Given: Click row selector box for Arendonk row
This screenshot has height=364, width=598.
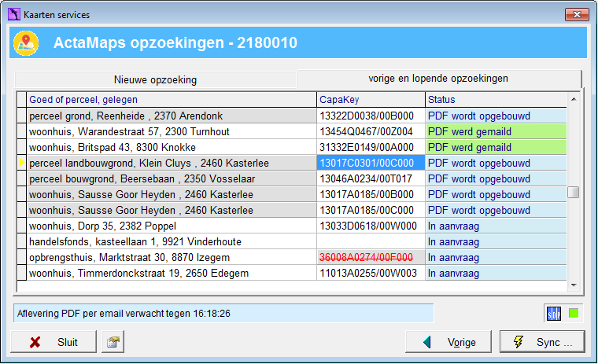Looking at the screenshot, I should [x=22, y=116].
